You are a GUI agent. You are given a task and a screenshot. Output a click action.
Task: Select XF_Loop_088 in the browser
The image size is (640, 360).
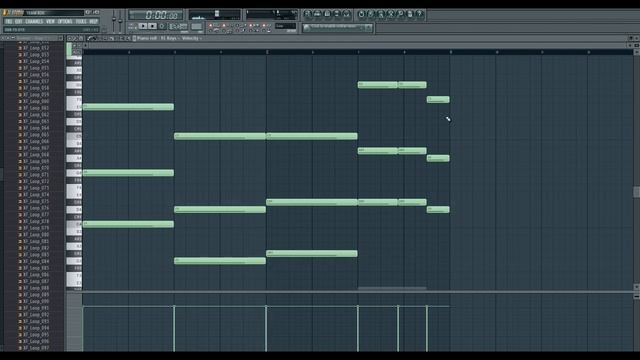pos(36,288)
